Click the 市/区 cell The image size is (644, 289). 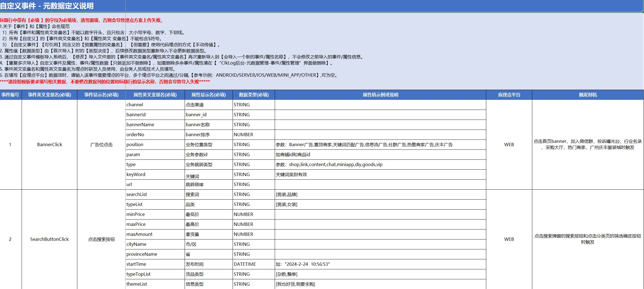click(208, 244)
